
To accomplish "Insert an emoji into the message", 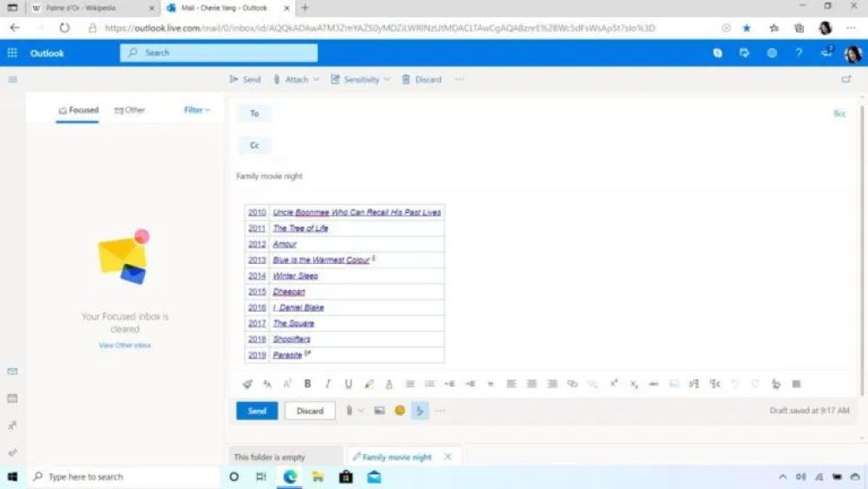I will pyautogui.click(x=400, y=411).
